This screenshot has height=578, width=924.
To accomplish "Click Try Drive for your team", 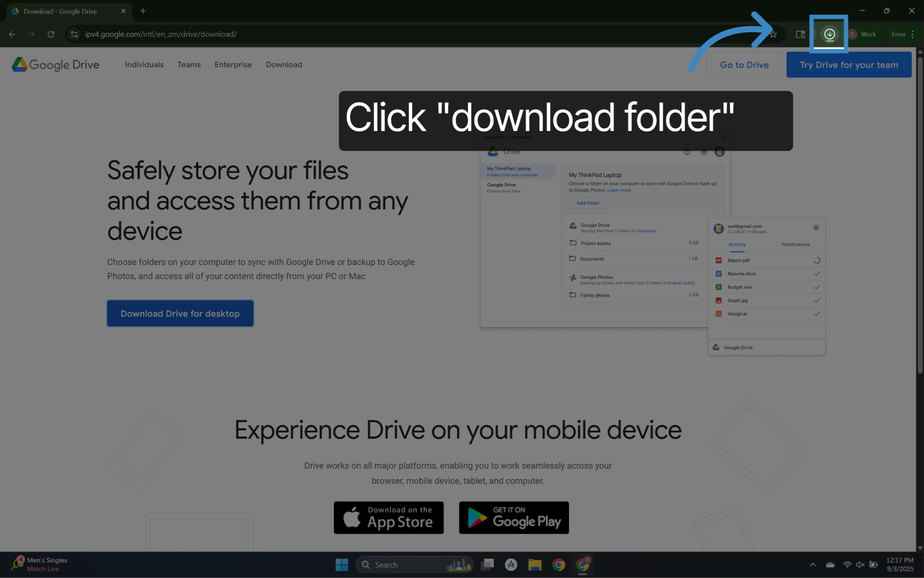I will coord(849,65).
